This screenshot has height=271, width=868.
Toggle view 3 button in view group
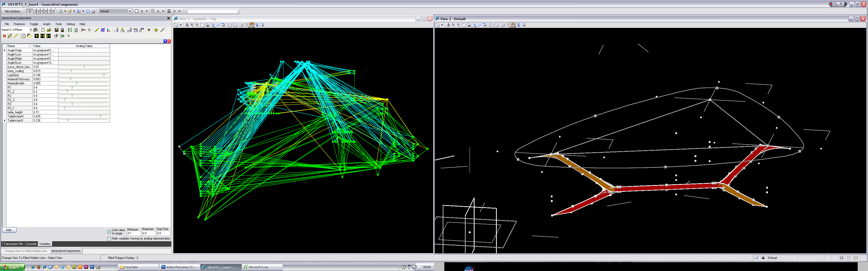(x=35, y=11)
